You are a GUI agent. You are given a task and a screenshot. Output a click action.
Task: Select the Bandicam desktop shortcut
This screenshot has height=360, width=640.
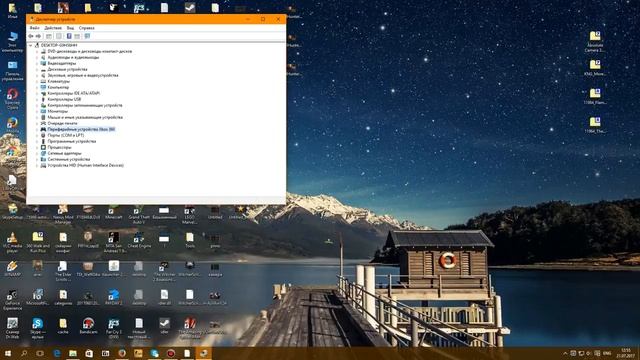coord(88,326)
